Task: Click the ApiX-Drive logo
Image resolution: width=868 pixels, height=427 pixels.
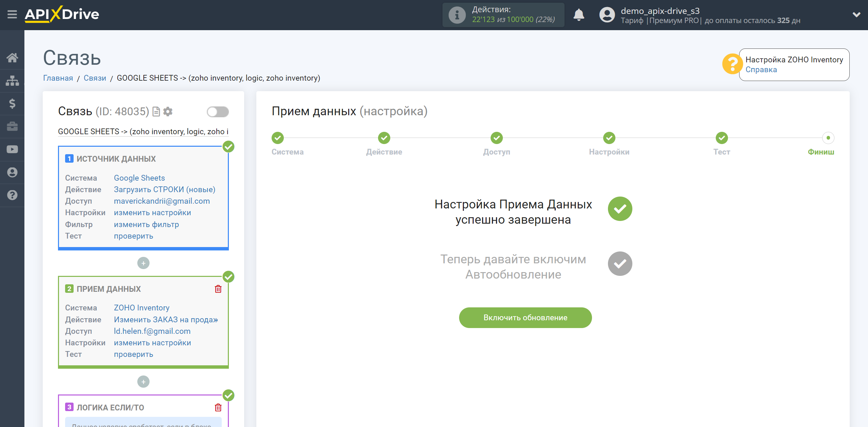Action: coord(62,14)
